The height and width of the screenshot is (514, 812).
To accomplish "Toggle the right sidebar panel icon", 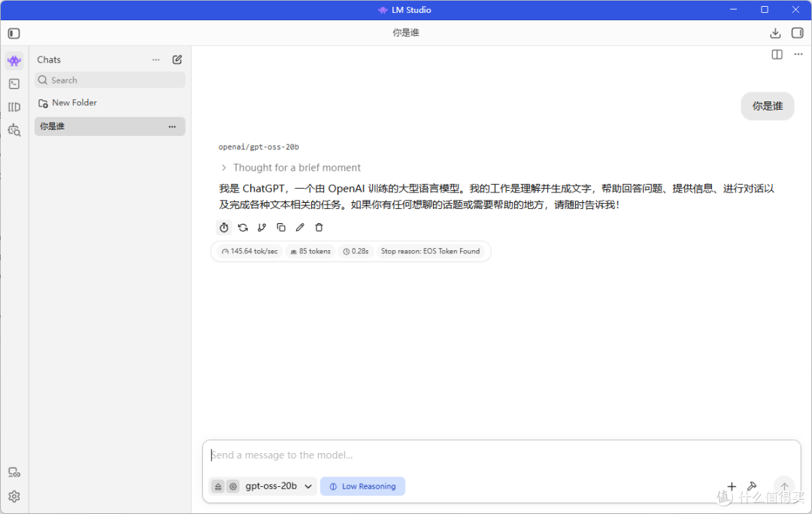I will pos(798,33).
